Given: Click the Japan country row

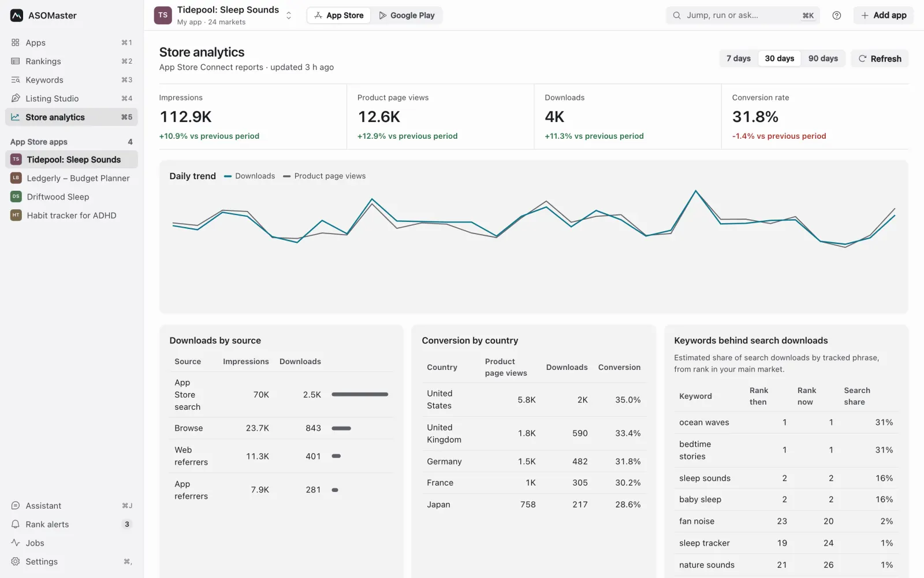Looking at the screenshot, I should tap(534, 505).
